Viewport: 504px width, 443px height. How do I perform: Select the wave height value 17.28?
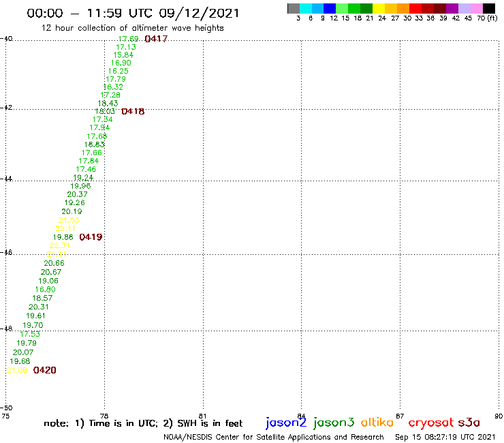(x=110, y=95)
